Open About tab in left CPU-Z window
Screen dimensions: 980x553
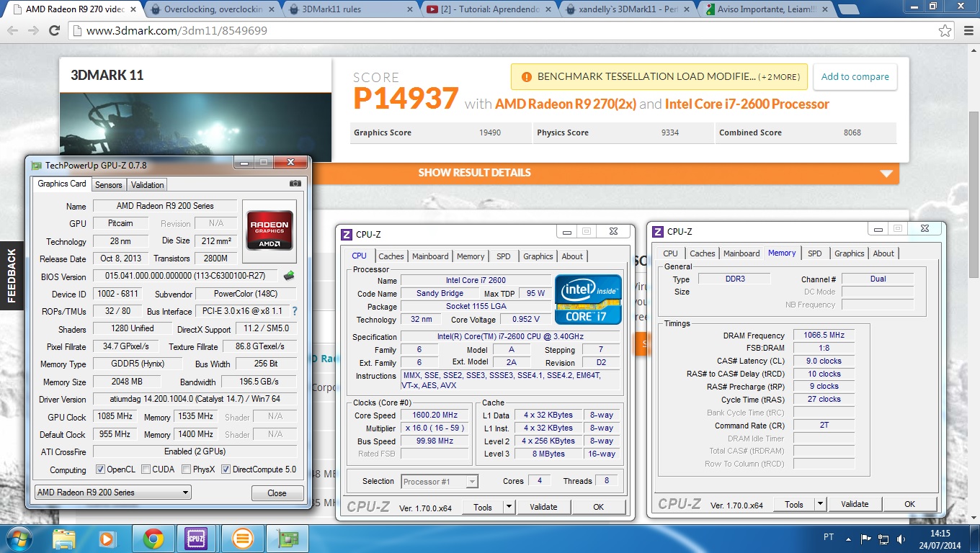tap(572, 256)
